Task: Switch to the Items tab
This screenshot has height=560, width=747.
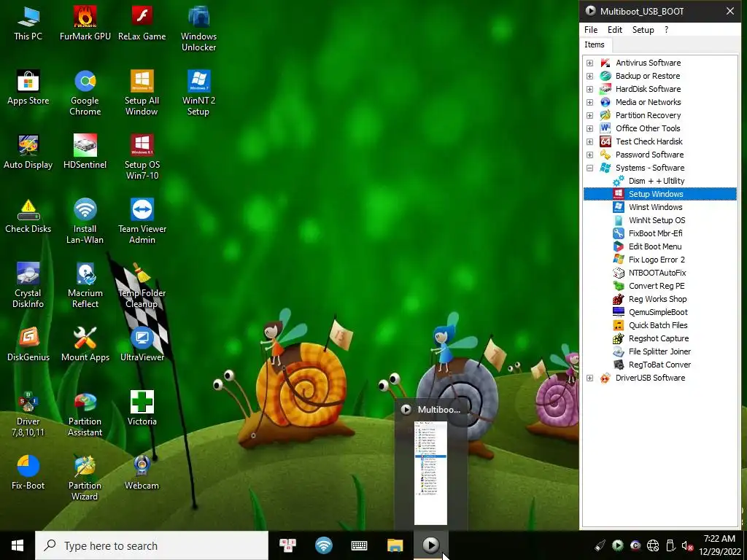Action: (595, 44)
